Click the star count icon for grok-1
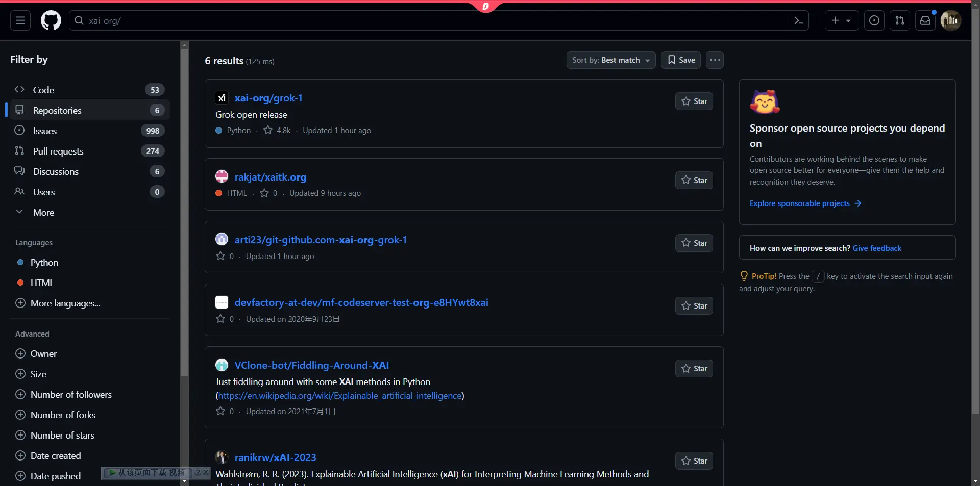980x486 pixels. (268, 130)
